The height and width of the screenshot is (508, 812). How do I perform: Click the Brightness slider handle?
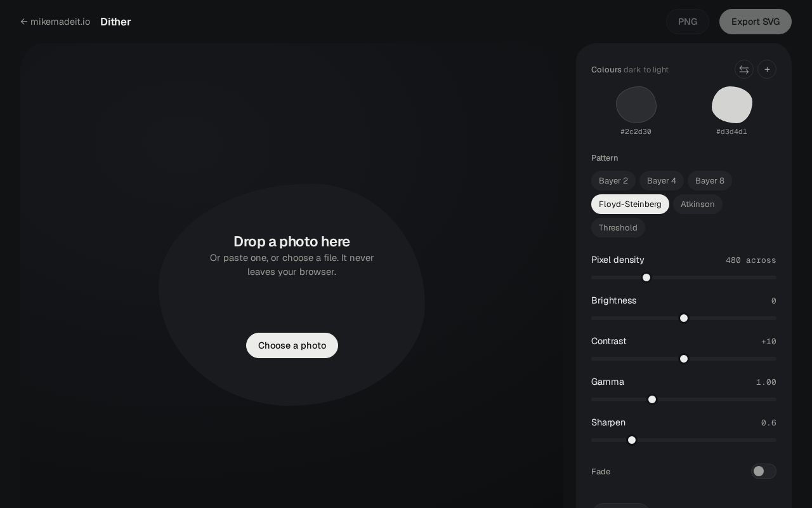pos(684,318)
